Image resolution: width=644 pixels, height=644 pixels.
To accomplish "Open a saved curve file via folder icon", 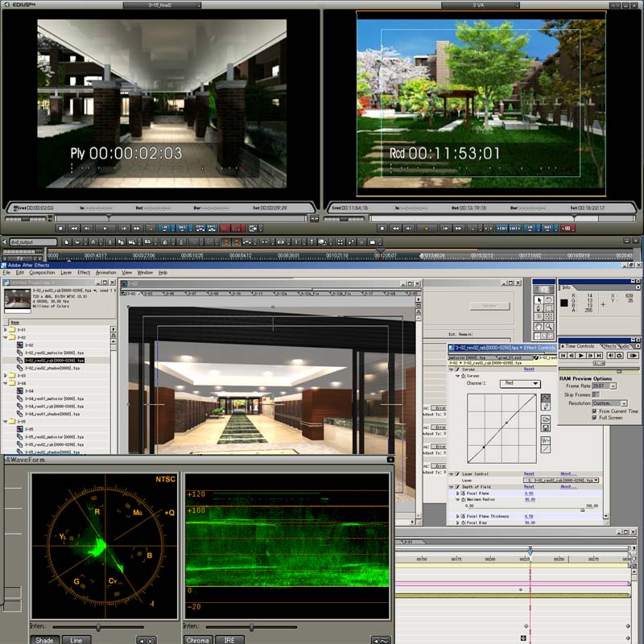I will (546, 419).
